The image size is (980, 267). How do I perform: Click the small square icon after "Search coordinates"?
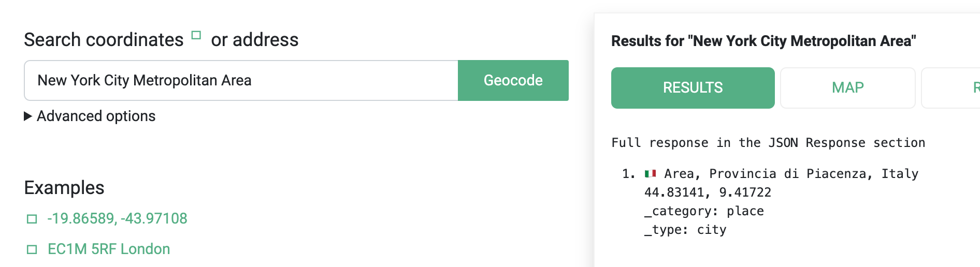(x=196, y=35)
